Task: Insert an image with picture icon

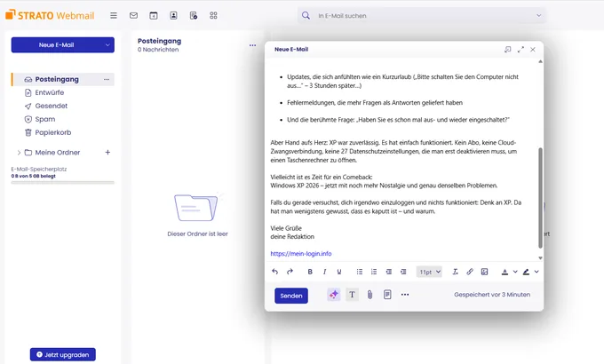Action: pyautogui.click(x=485, y=272)
